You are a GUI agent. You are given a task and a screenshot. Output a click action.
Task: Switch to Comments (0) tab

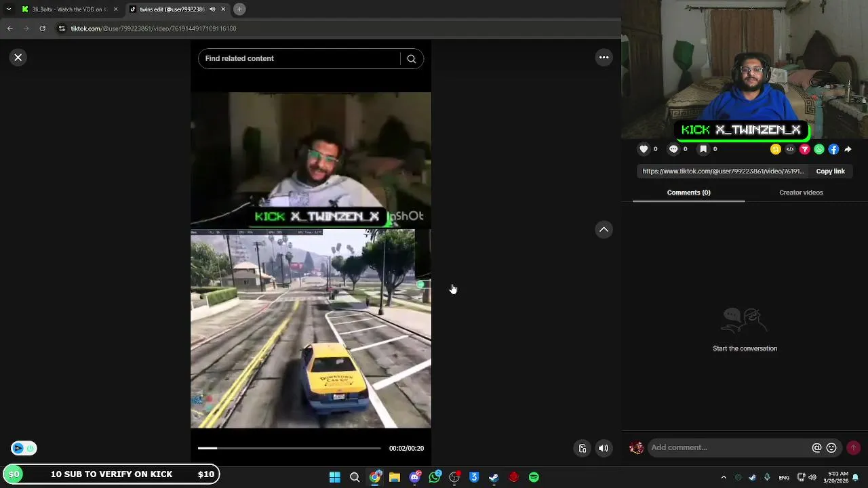[688, 192]
